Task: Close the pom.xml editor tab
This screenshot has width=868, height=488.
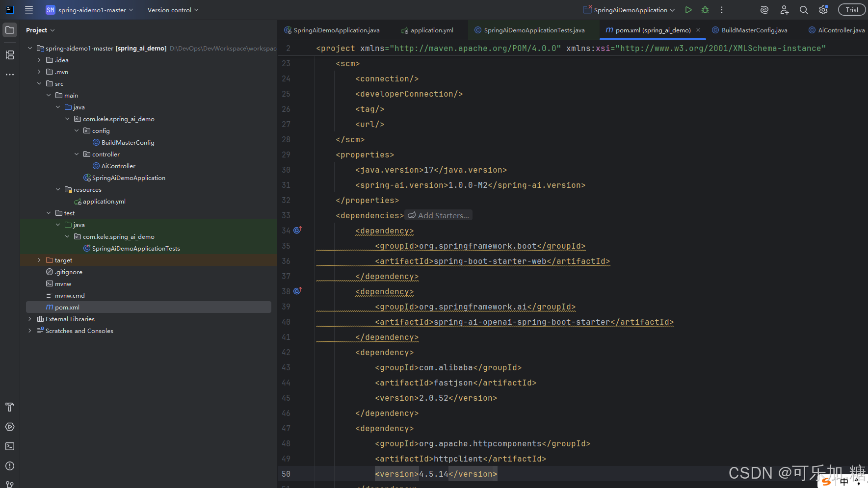Action: pos(698,30)
